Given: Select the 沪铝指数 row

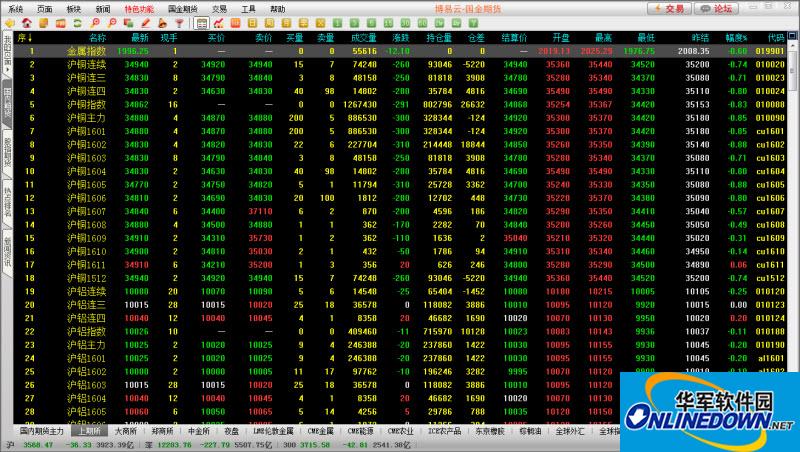Looking at the screenshot, I should click(400, 332).
